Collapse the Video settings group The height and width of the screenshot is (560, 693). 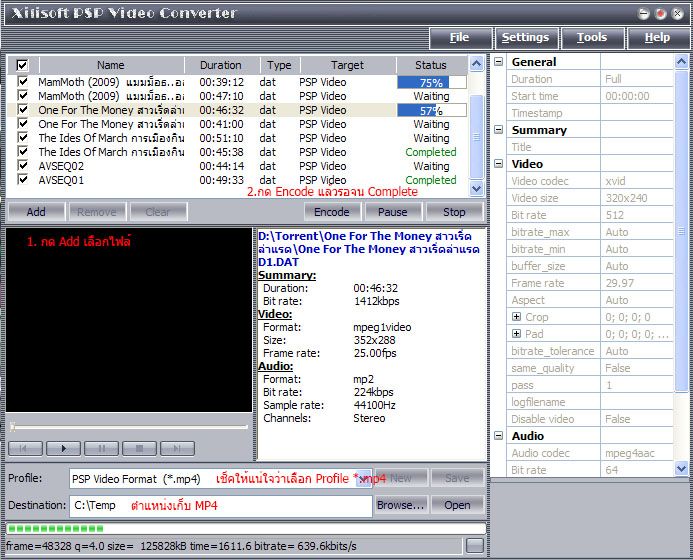tap(499, 164)
